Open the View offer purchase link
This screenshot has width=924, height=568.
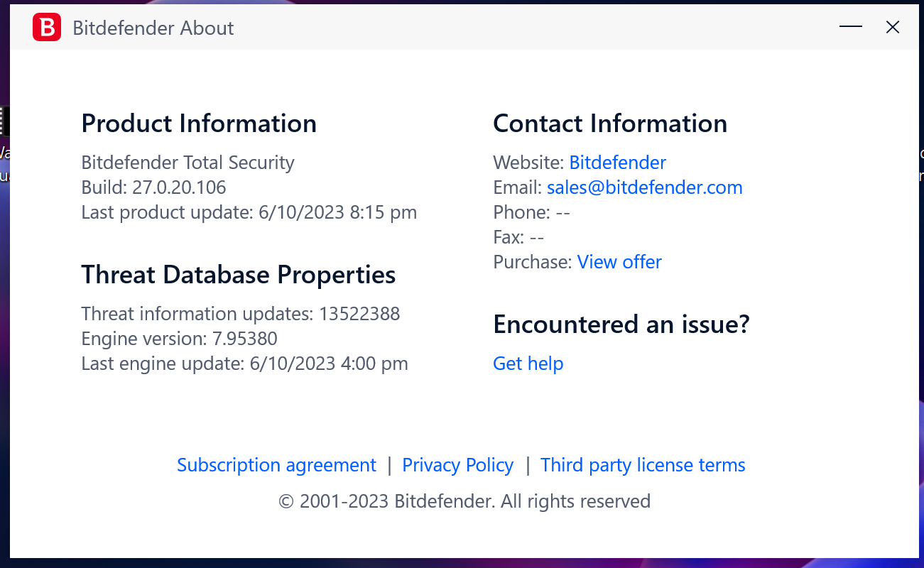coord(619,262)
